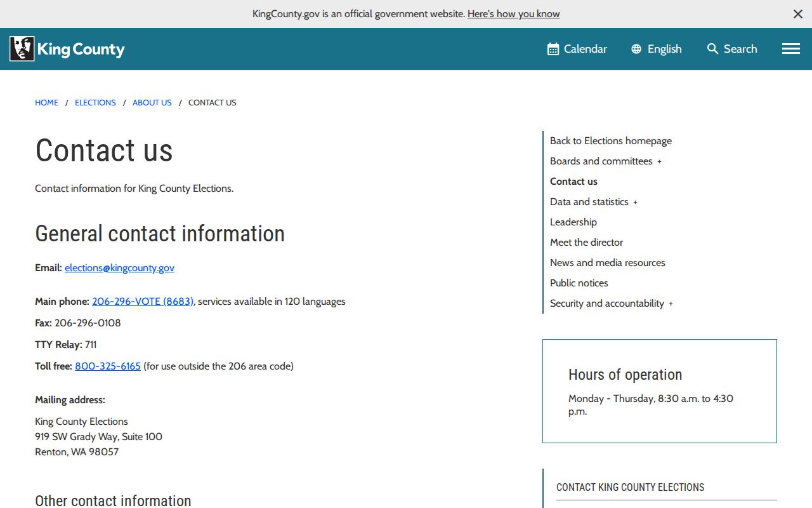Open the Calendar icon link

[x=553, y=49]
